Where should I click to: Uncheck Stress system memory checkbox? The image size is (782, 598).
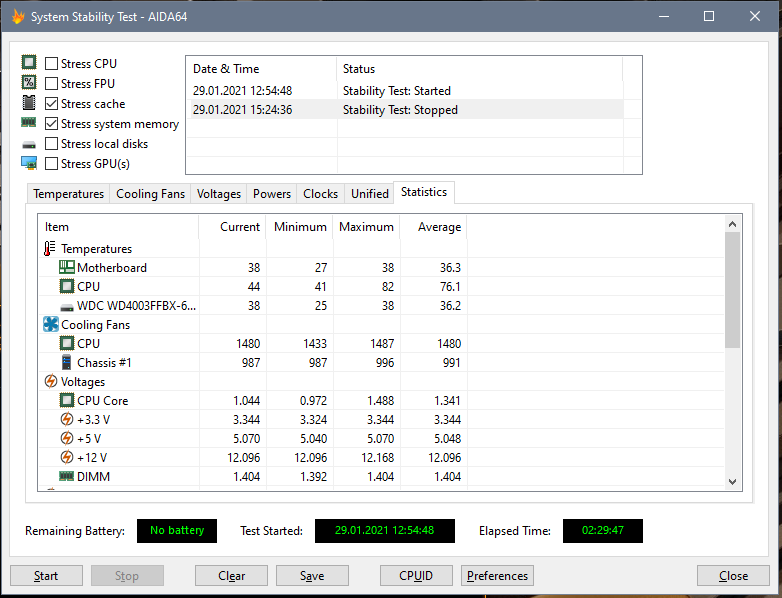coord(51,123)
